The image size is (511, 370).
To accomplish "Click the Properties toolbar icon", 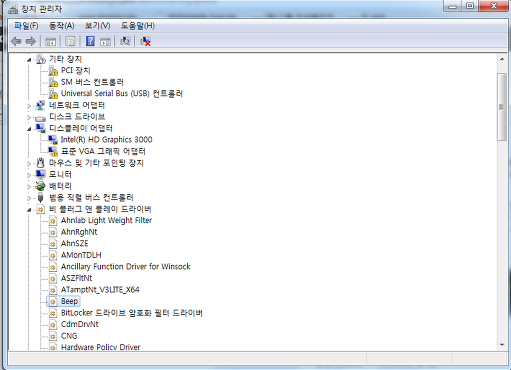I will [70, 42].
